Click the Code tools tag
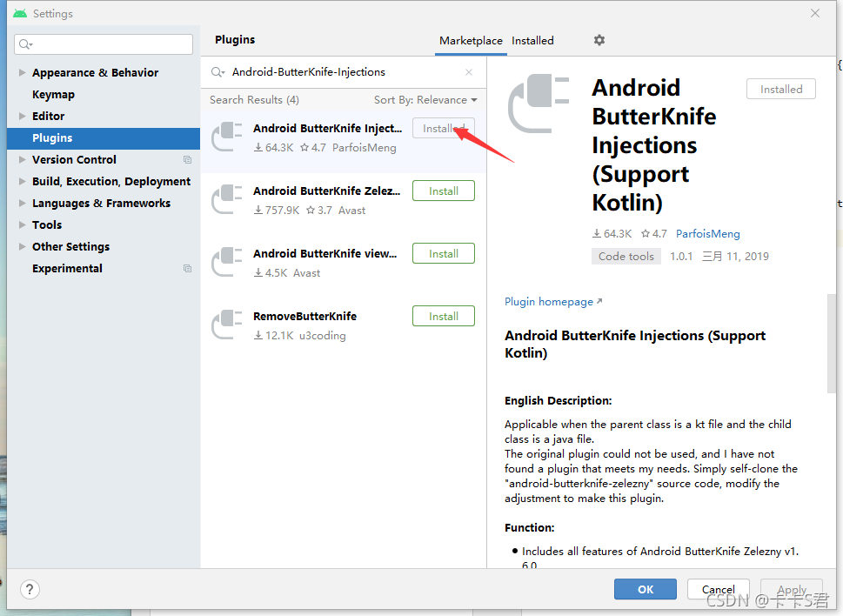Image resolution: width=843 pixels, height=616 pixels. click(626, 257)
